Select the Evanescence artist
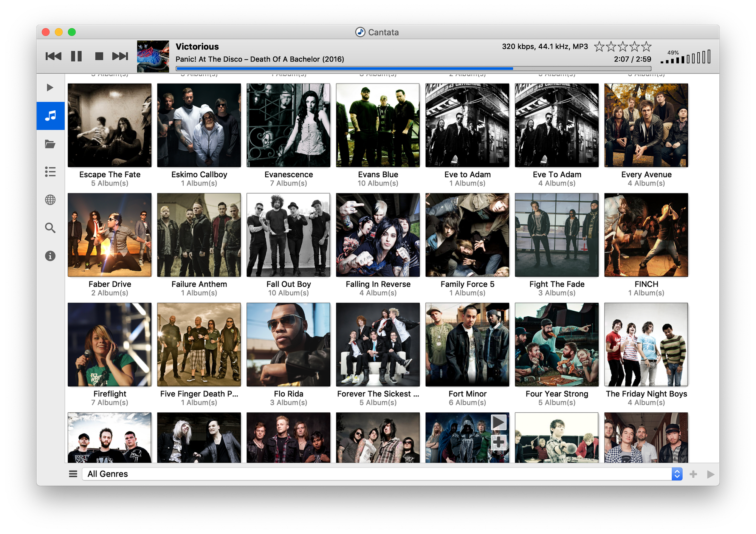This screenshot has width=756, height=534. tap(288, 135)
